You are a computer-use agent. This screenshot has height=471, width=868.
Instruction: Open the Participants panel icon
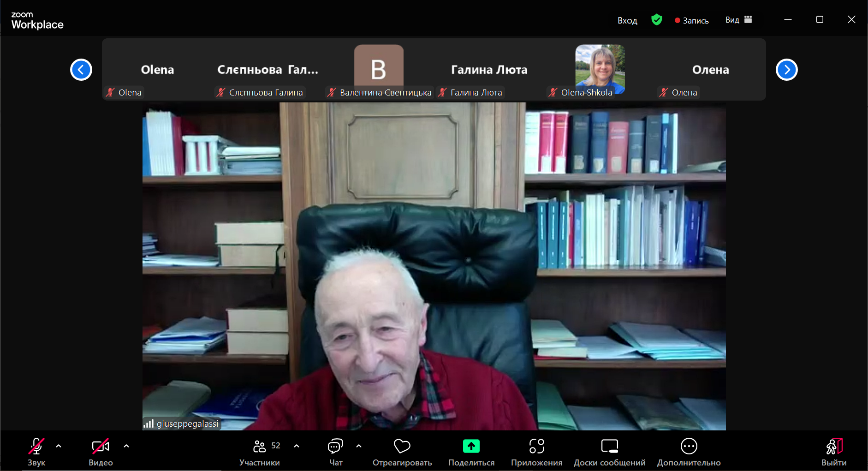tap(260, 447)
